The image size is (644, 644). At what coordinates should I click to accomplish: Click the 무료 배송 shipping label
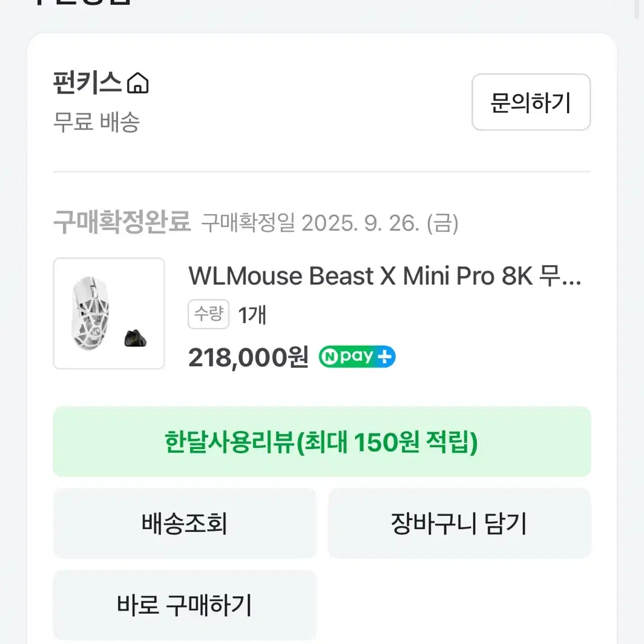tap(97, 122)
